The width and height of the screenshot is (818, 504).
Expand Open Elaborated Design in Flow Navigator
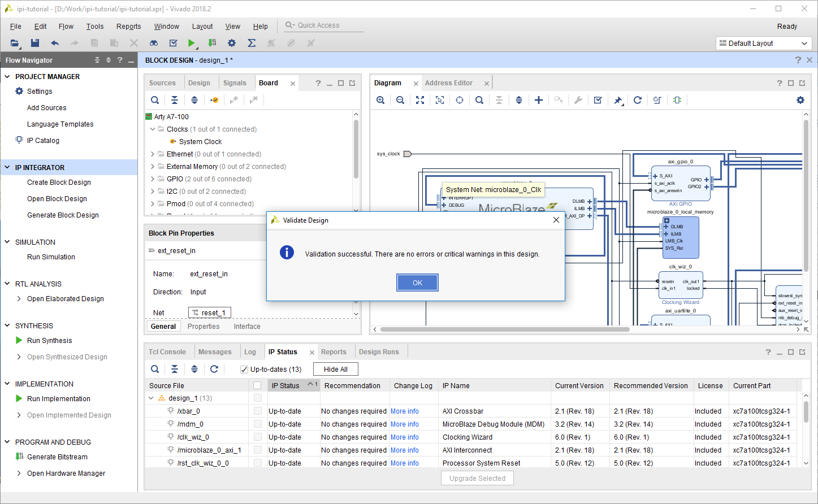point(19,299)
